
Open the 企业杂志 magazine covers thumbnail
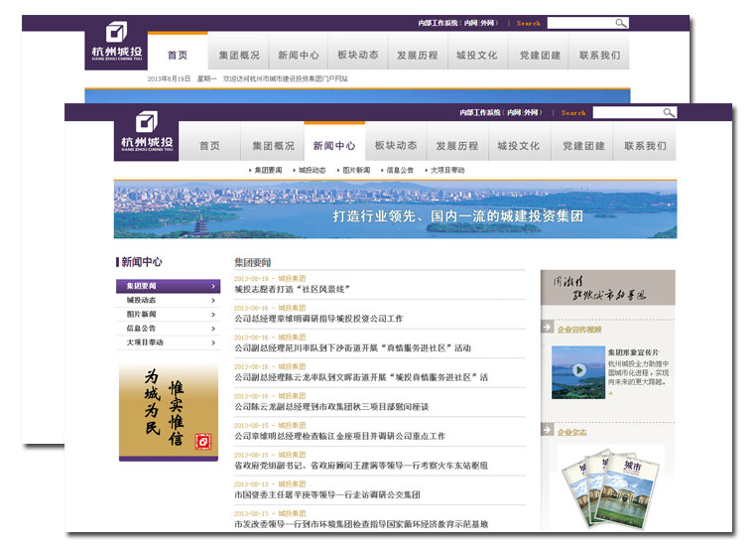tap(596, 486)
